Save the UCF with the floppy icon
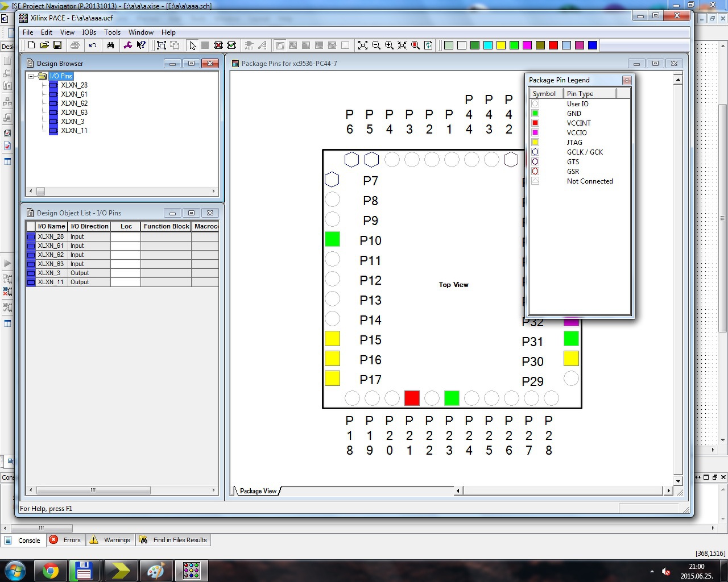The image size is (728, 582). (x=57, y=45)
